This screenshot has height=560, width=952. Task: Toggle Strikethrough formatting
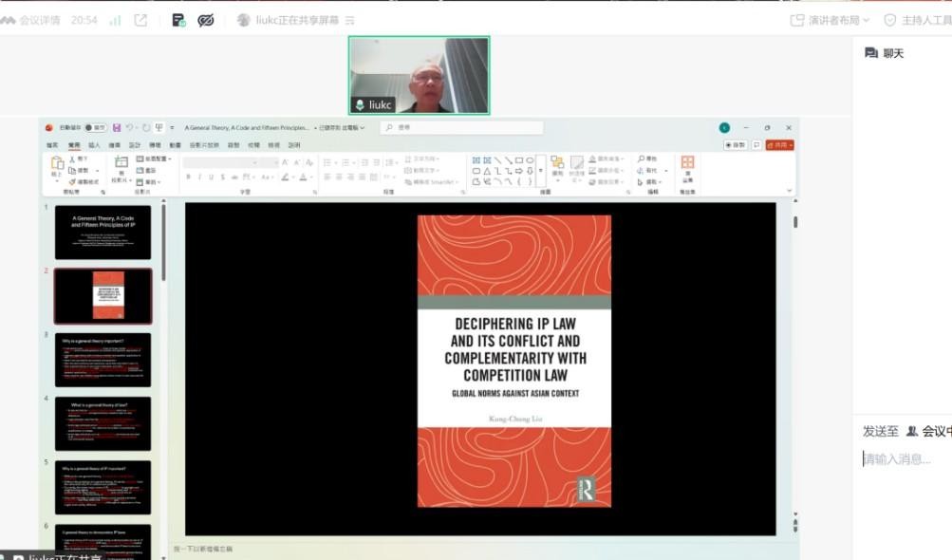click(x=234, y=177)
